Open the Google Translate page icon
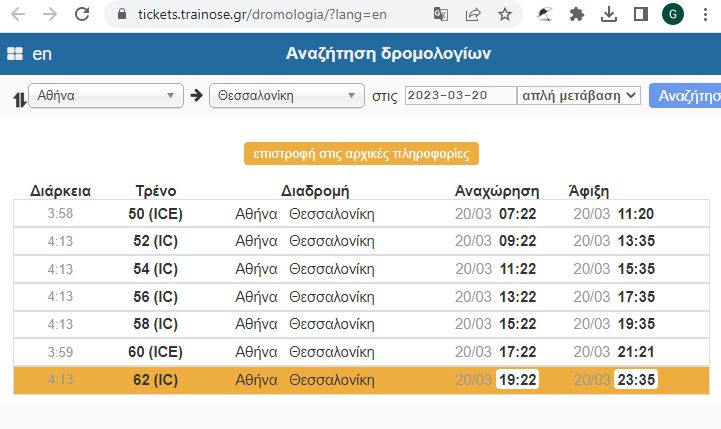721x429 pixels. (441, 15)
